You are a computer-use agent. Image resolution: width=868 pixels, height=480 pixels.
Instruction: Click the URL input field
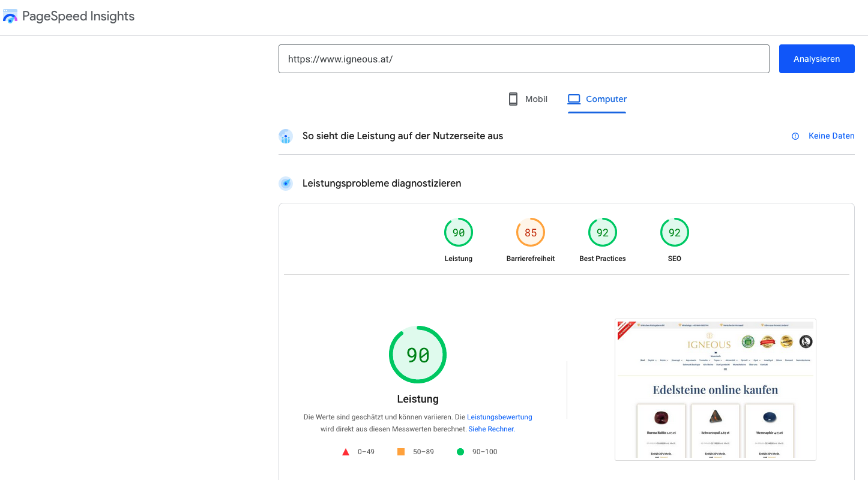pyautogui.click(x=523, y=59)
